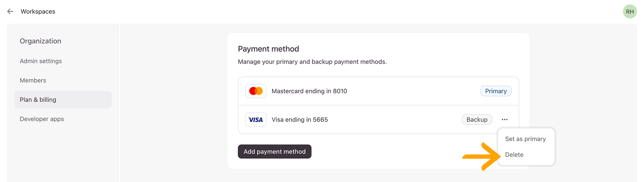Viewport: 644px width, 182px height.
Task: Open the three-dot menu for Visa card
Action: [x=505, y=119]
